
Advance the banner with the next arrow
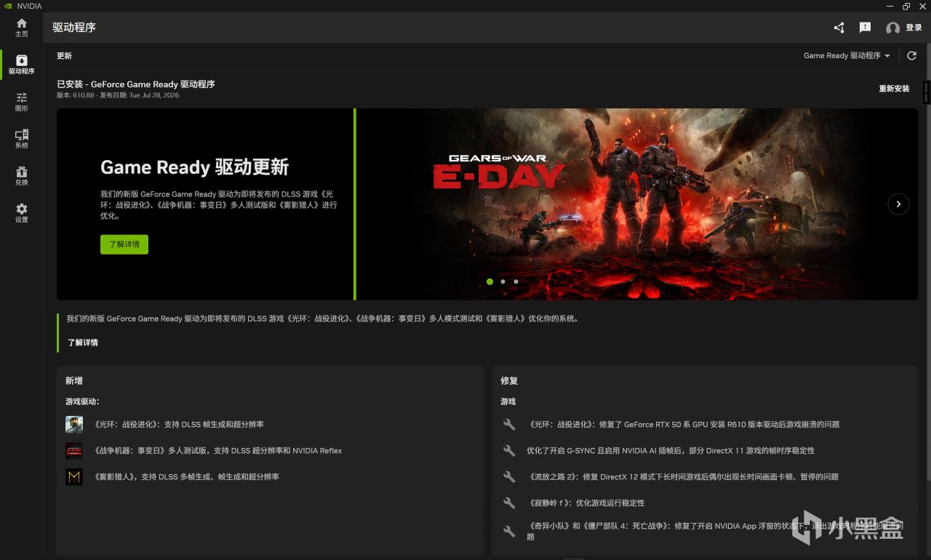pyautogui.click(x=898, y=204)
